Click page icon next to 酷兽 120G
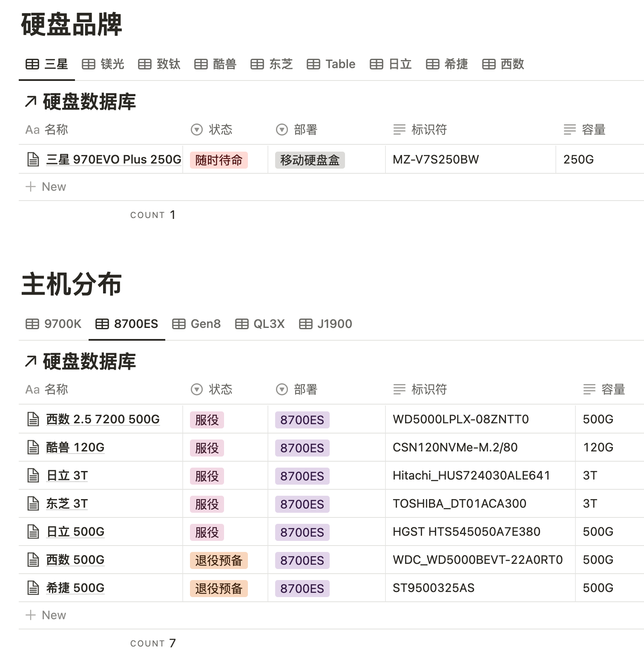Image resolution: width=644 pixels, height=655 pixels. coord(33,448)
